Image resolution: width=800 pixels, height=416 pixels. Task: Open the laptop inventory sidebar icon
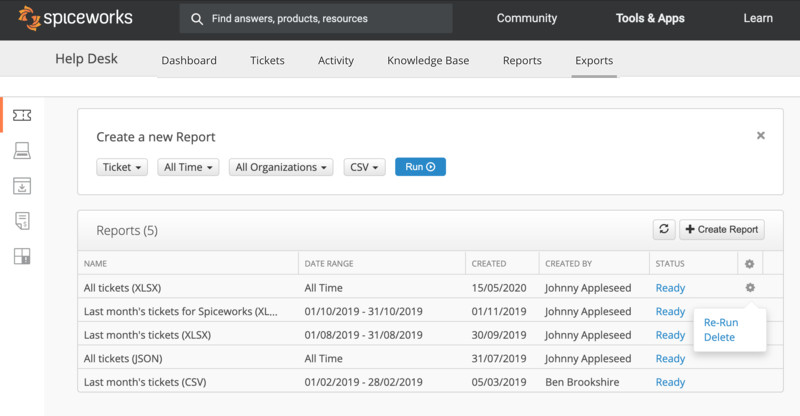[x=22, y=151]
